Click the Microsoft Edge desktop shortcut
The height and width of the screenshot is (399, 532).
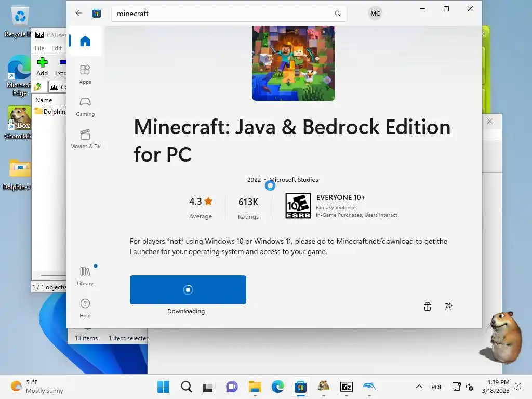(19, 76)
